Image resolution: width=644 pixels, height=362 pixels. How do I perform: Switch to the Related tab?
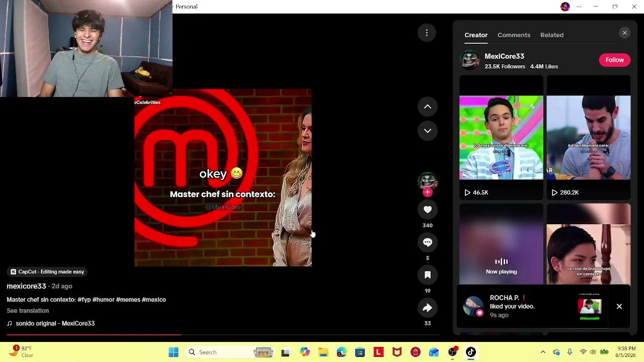pyautogui.click(x=552, y=35)
